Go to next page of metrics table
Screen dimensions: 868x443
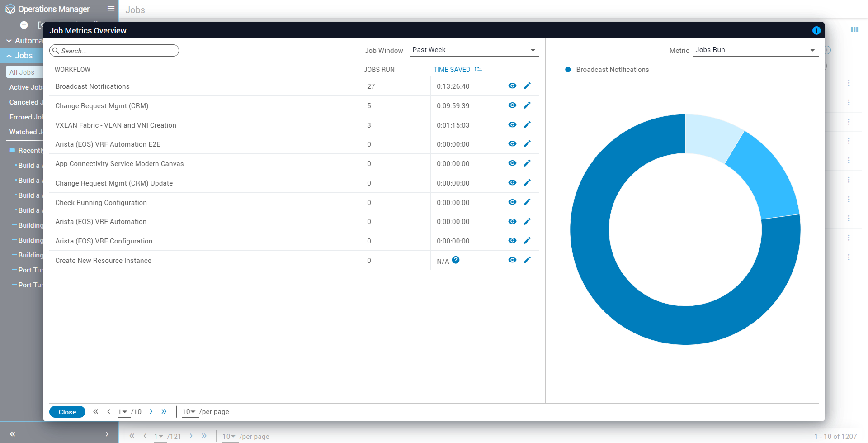(x=151, y=411)
